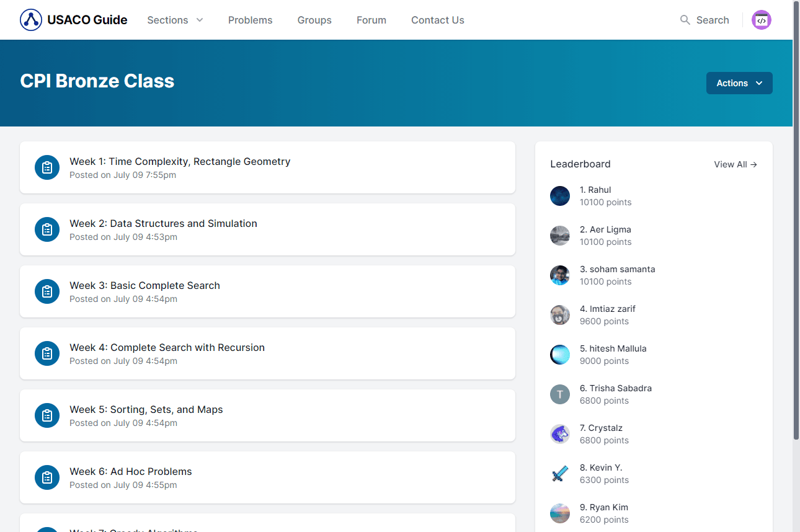The width and height of the screenshot is (800, 532).
Task: Click the clipboard icon for Week 6
Action: tap(47, 477)
